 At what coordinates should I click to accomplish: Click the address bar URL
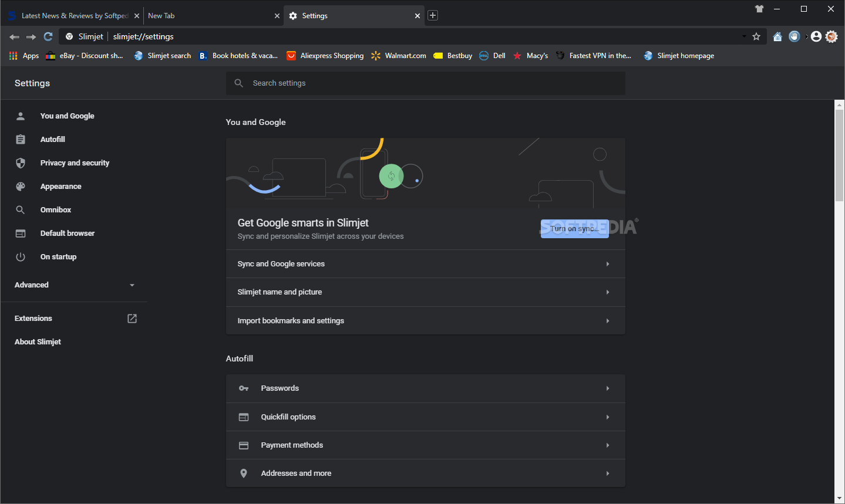[143, 36]
